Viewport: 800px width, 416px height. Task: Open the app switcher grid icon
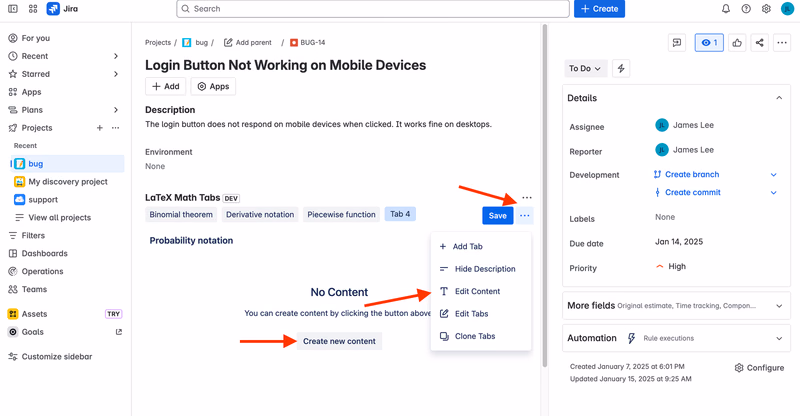(x=33, y=9)
